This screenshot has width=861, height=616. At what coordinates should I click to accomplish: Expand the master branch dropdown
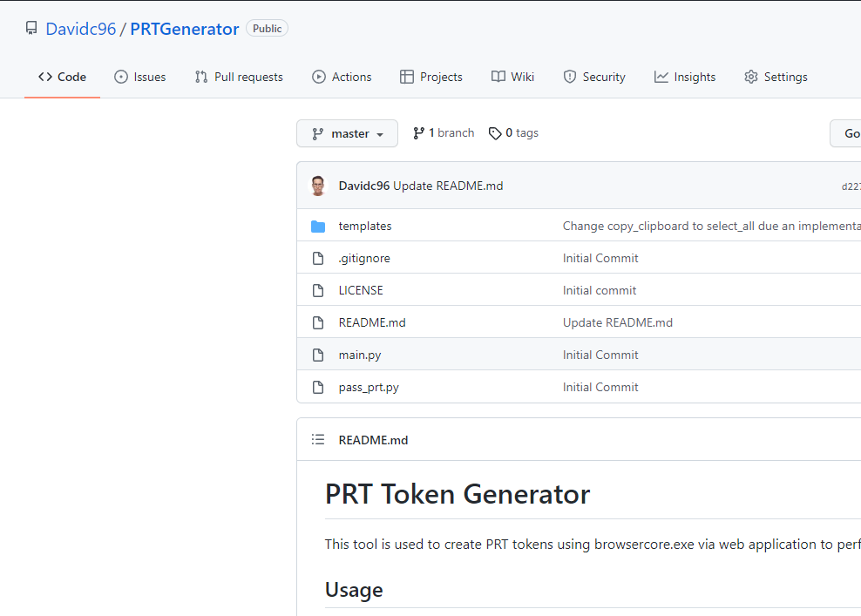[347, 133]
